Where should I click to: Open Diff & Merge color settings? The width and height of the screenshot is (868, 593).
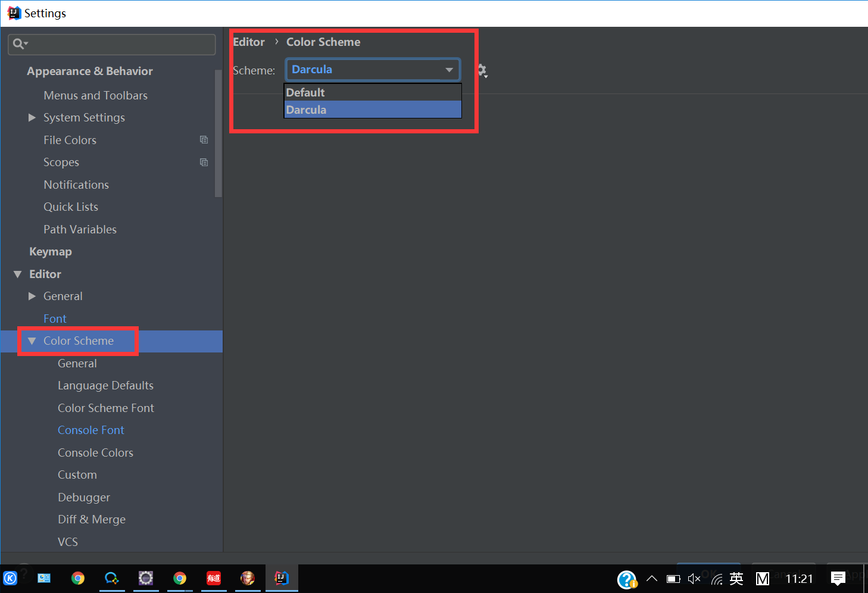coord(92,519)
